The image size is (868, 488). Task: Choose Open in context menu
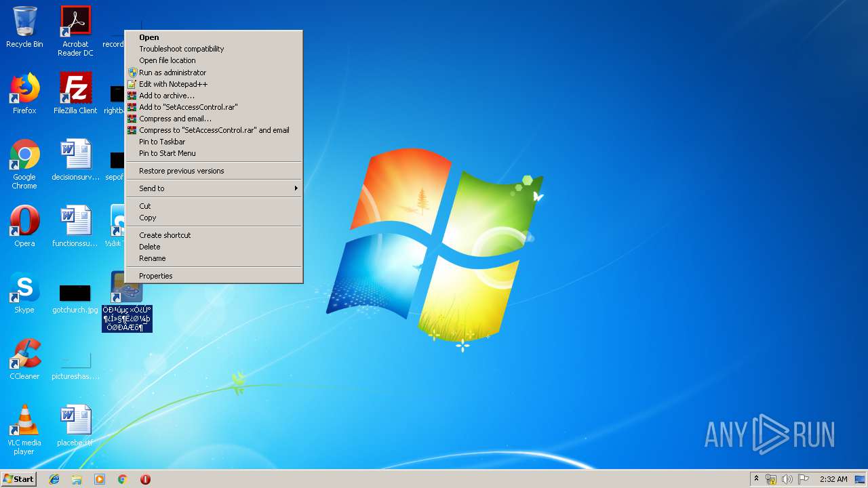214,37
